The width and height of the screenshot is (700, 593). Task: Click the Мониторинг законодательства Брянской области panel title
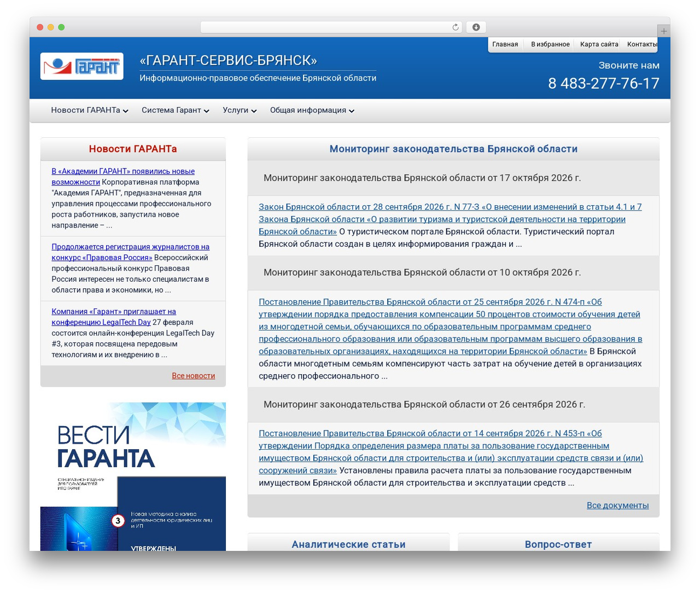click(x=453, y=149)
